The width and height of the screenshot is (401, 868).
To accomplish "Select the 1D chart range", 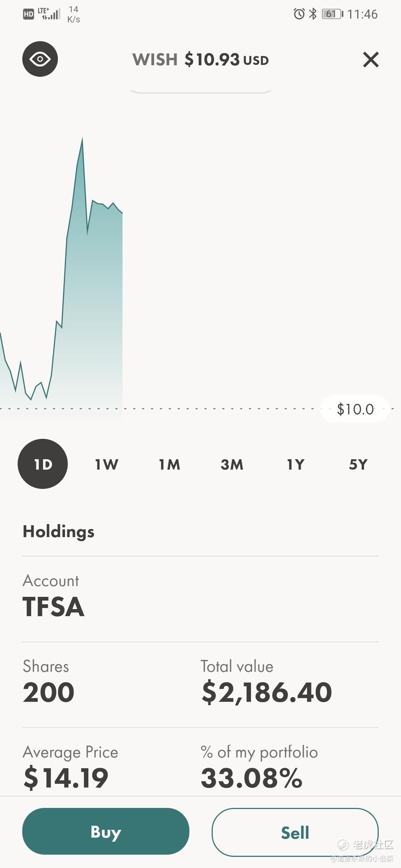I will point(43,464).
